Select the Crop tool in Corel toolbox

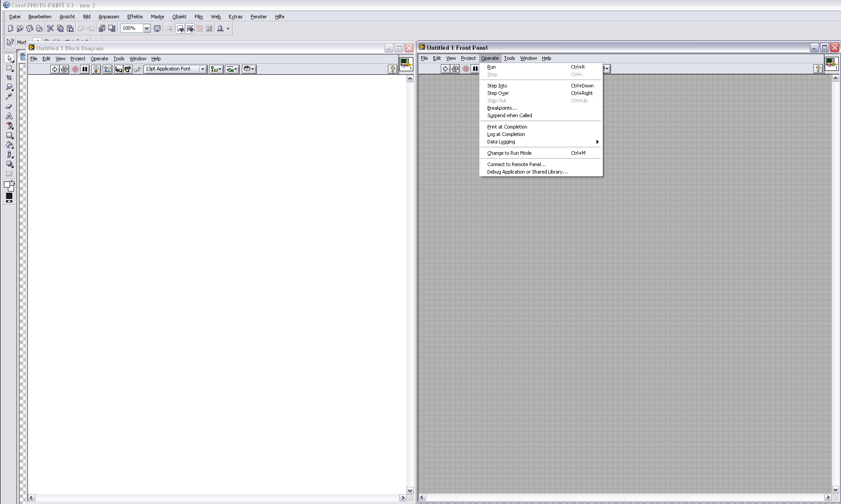click(9, 77)
